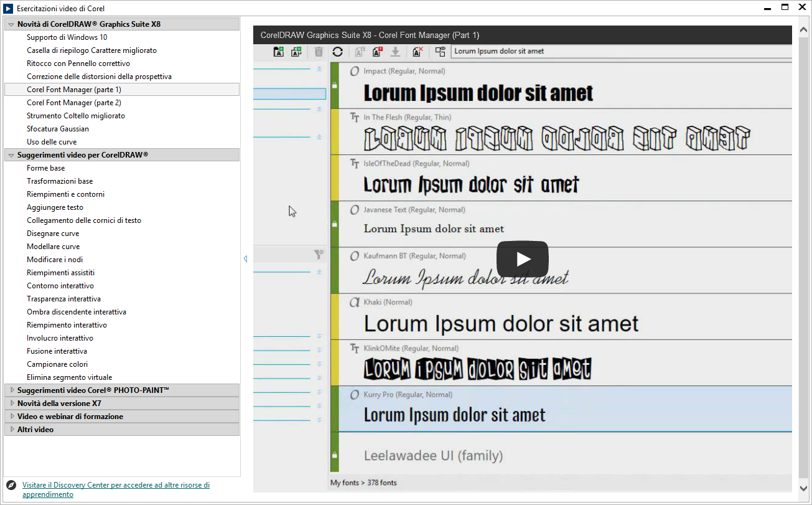812x505 pixels.
Task: Click the video pane scroll-down arrow
Action: [804, 488]
